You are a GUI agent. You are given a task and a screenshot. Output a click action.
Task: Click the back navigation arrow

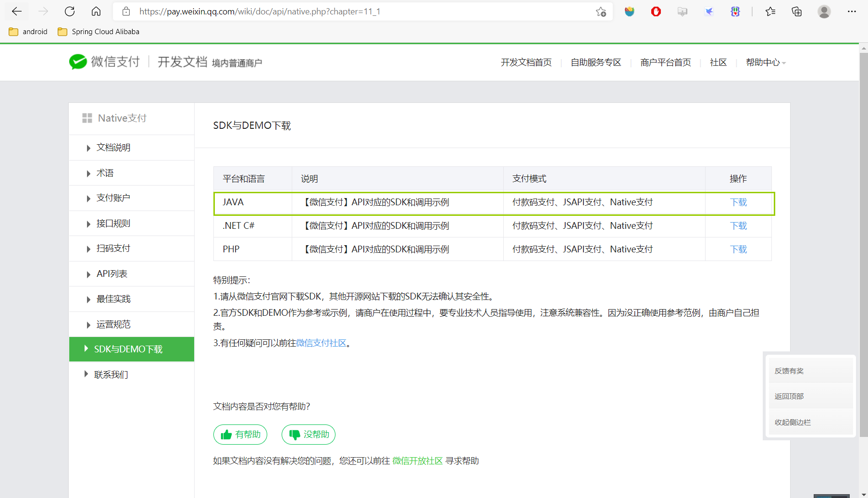[16, 11]
